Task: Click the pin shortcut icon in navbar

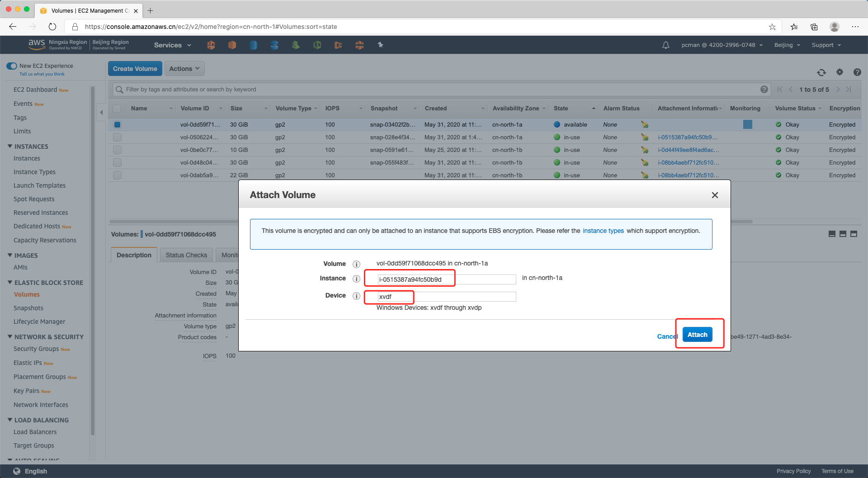Action: pos(380,45)
